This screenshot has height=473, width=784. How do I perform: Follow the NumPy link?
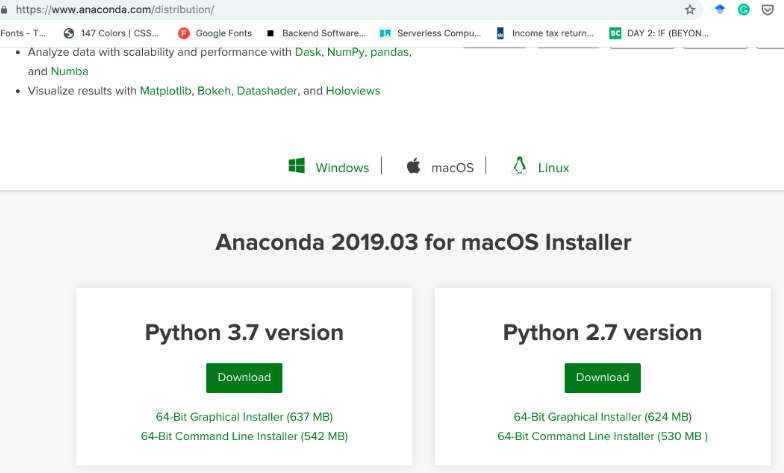(x=346, y=52)
